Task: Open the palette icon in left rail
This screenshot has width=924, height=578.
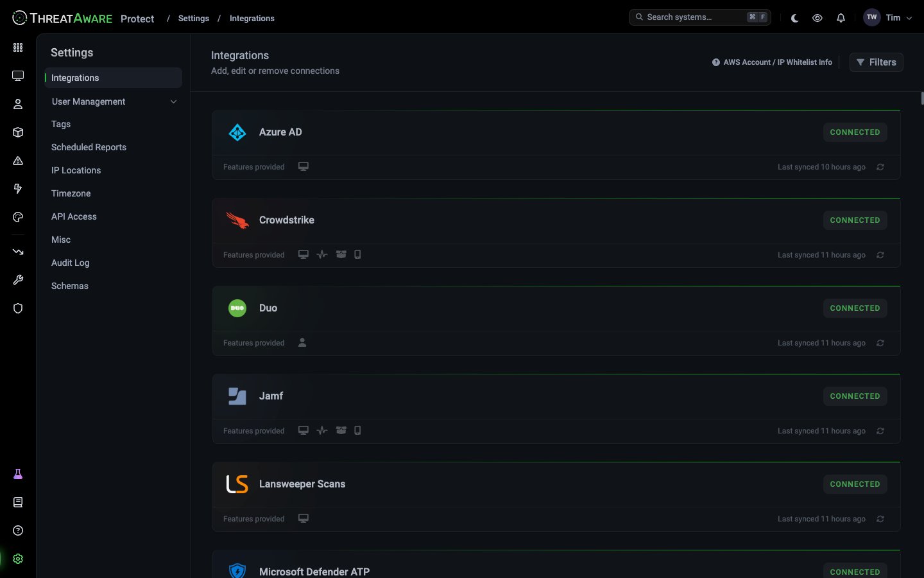Action: coord(18,217)
